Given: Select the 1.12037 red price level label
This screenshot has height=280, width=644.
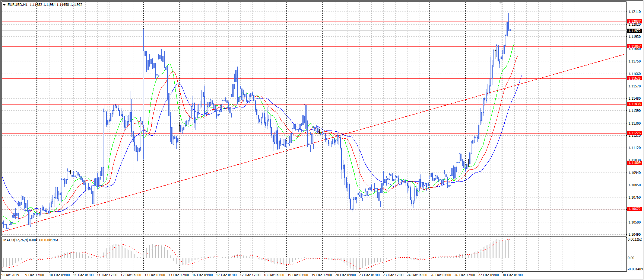Looking at the screenshot, I should coord(634,22).
